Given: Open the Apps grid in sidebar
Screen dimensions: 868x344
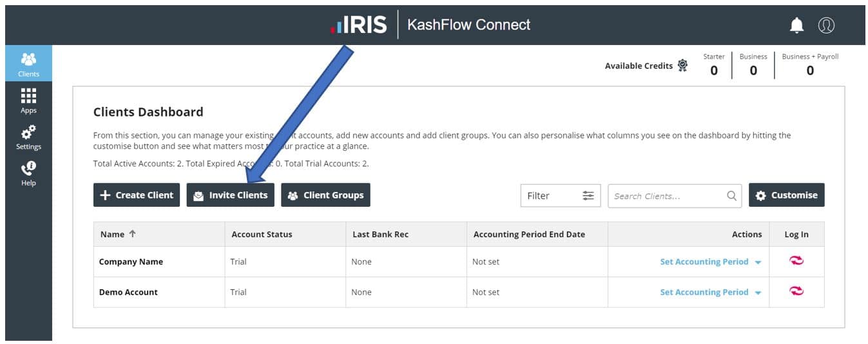Looking at the screenshot, I should click(x=28, y=100).
